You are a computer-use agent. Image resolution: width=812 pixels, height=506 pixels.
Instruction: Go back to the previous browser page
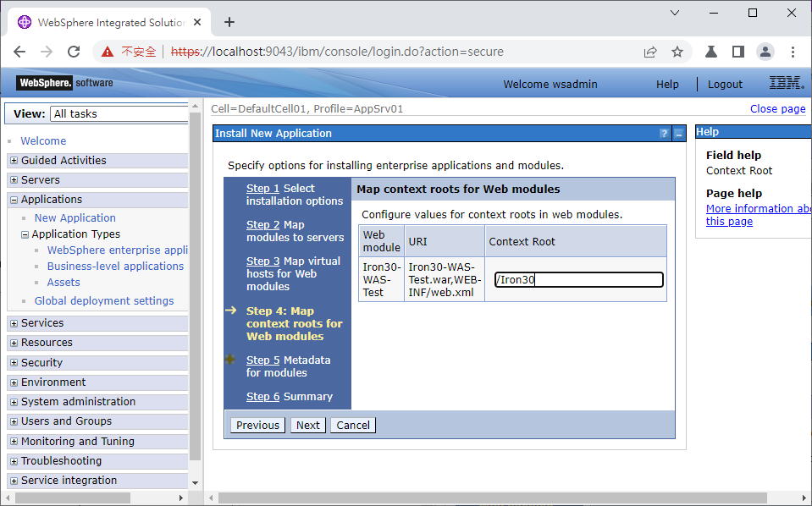19,52
